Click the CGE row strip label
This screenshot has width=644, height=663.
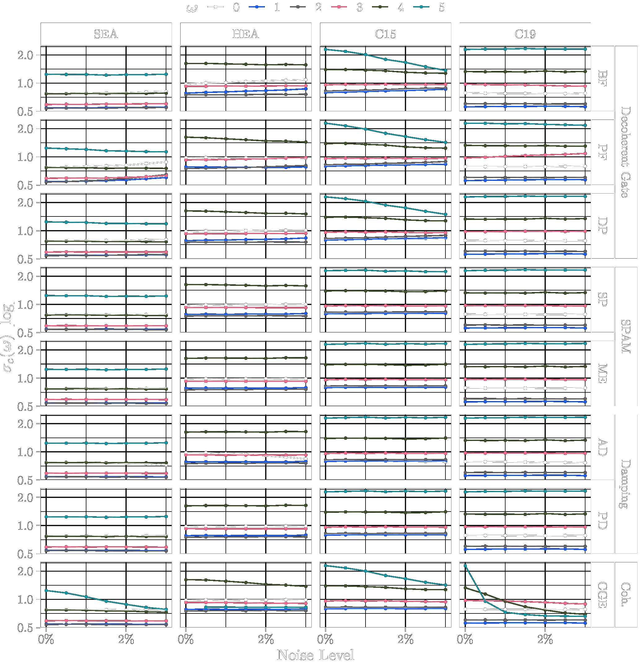(x=602, y=595)
